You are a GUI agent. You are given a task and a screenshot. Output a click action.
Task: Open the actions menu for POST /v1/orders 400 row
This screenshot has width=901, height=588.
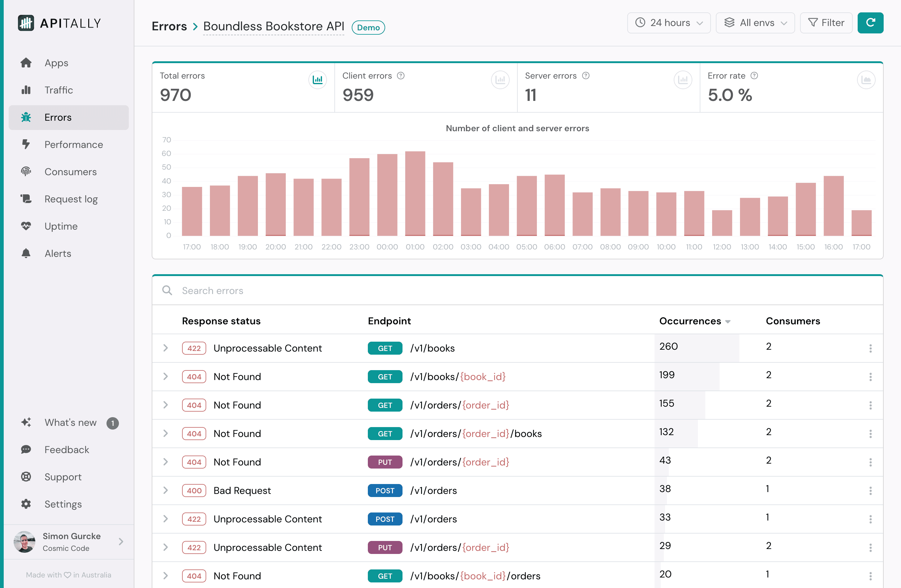[870, 491]
